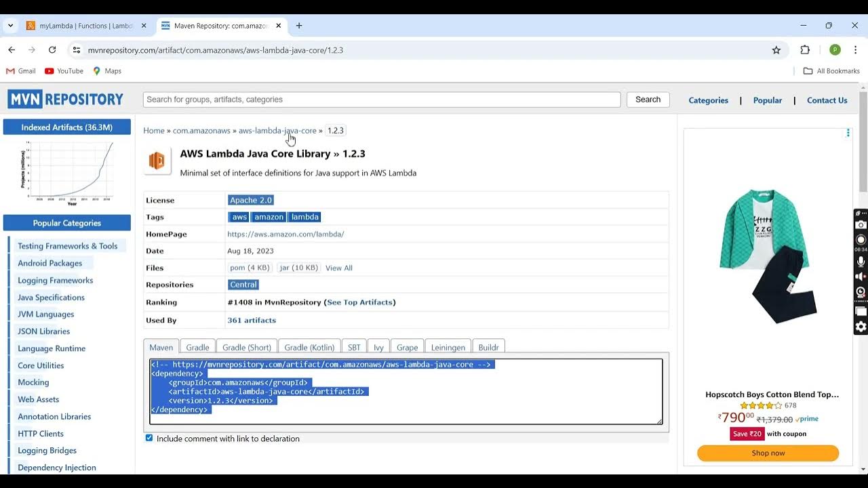Select the Buildr tab
868x488 pixels.
point(488,347)
